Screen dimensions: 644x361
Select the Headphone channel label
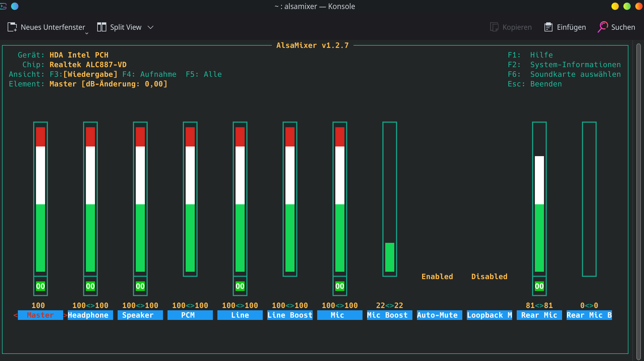point(90,315)
